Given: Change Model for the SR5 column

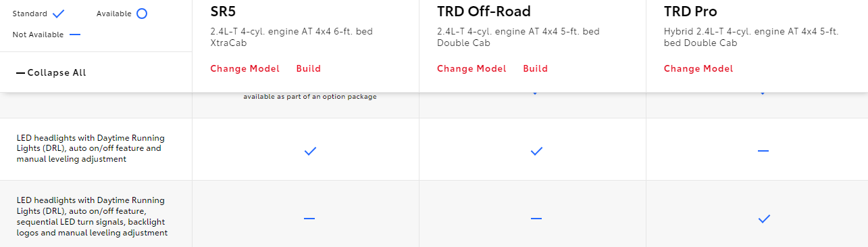Looking at the screenshot, I should coord(245,68).
